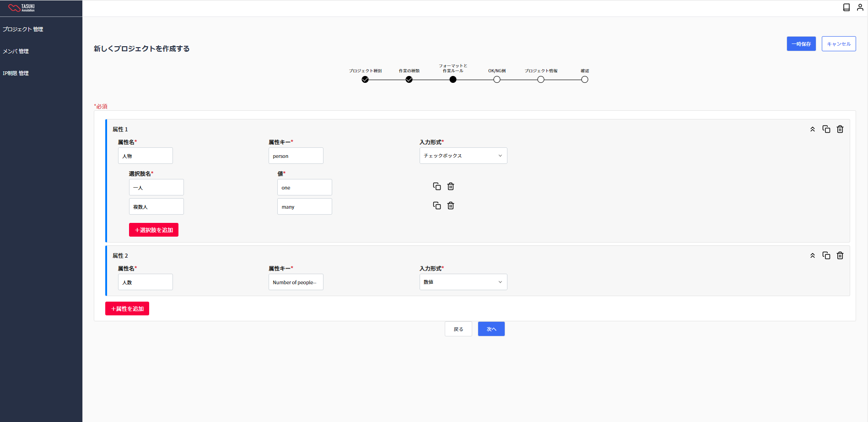868x422 pixels.
Task: Edit 属性名 field containing 人数
Action: tap(146, 282)
